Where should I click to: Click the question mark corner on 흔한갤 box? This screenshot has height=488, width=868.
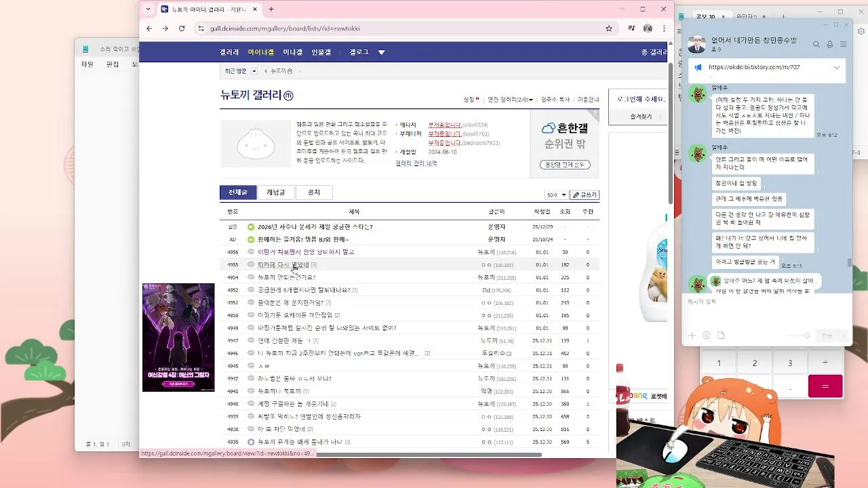(595, 115)
